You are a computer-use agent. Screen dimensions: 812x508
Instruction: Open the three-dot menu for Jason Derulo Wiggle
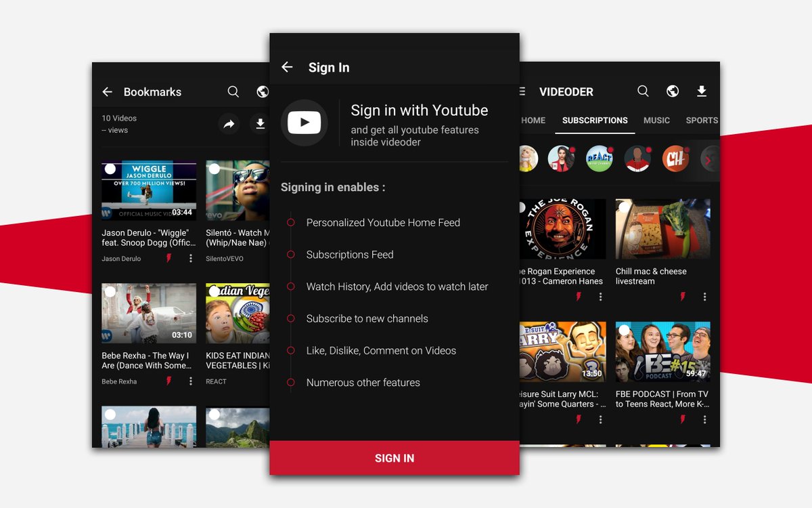(191, 259)
